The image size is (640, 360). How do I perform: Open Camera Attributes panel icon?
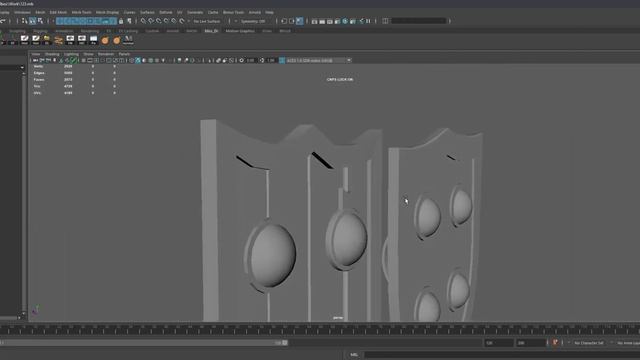[48, 60]
